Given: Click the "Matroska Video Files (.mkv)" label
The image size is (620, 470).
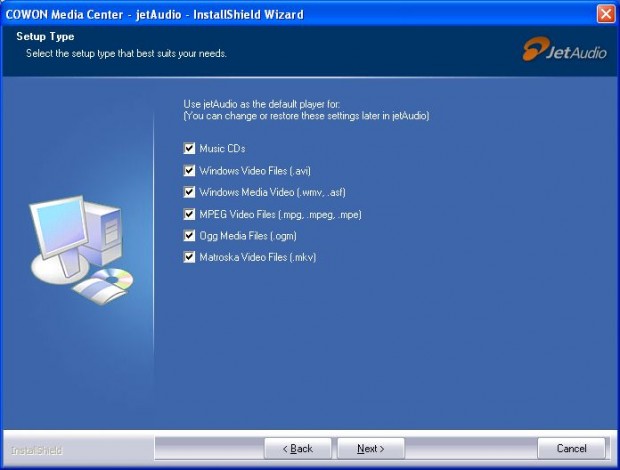Looking at the screenshot, I should pos(258,257).
